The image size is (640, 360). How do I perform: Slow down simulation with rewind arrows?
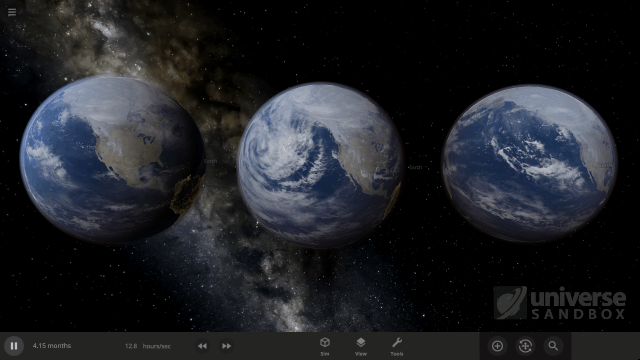click(202, 346)
